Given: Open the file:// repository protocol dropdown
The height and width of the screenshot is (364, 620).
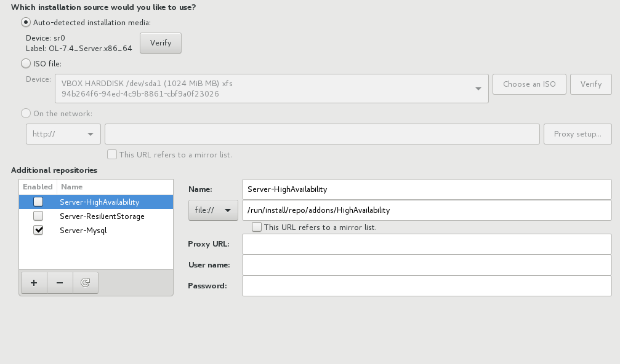Looking at the screenshot, I should tap(213, 210).
